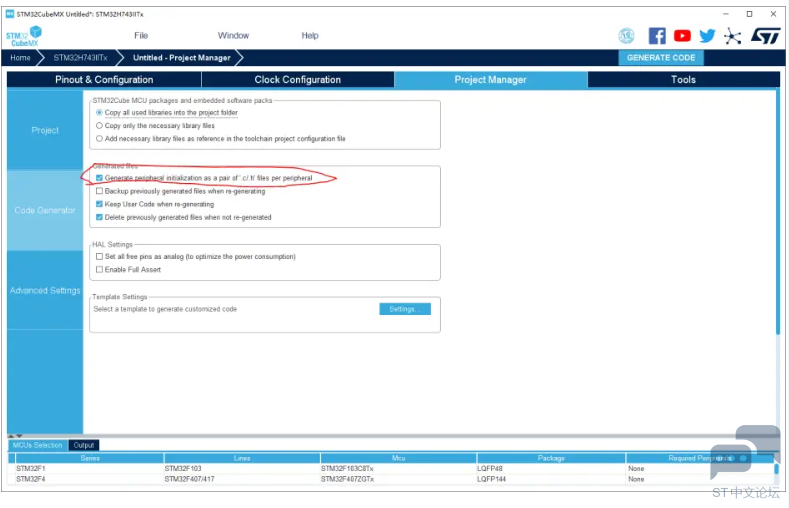Click the STM32H743IITx breadcrumb
This screenshot has width=789, height=508.
(x=81, y=58)
